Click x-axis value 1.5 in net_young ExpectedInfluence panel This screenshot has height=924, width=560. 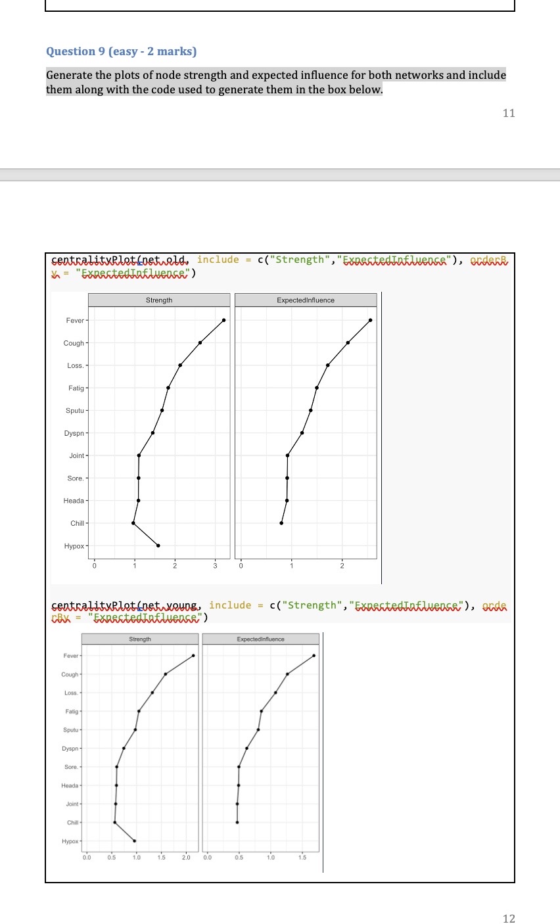(302, 858)
